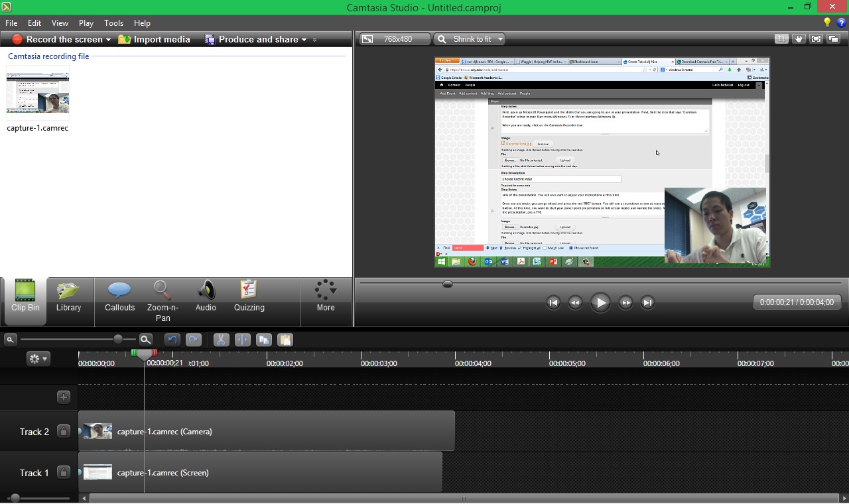Click the Undo arrow icon

172,340
